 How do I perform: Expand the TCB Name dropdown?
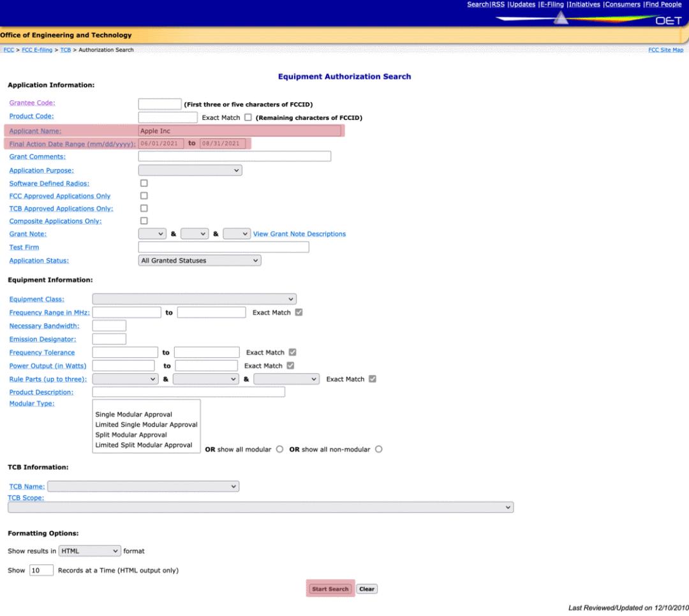click(x=144, y=486)
